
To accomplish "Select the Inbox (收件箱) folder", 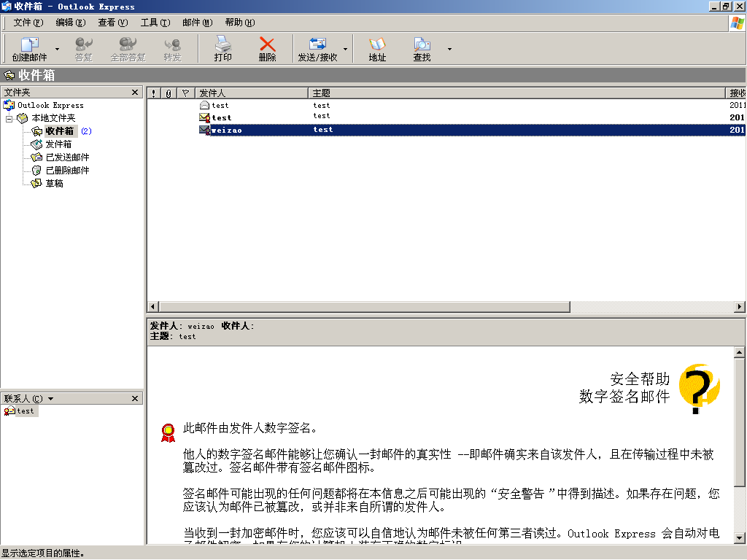I will tap(59, 131).
